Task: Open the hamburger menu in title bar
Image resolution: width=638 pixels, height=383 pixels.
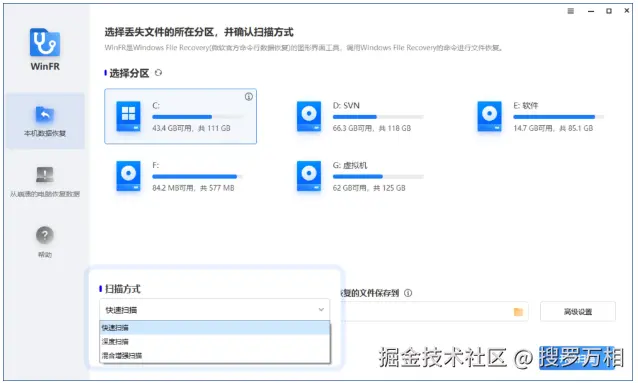Action: coord(571,11)
